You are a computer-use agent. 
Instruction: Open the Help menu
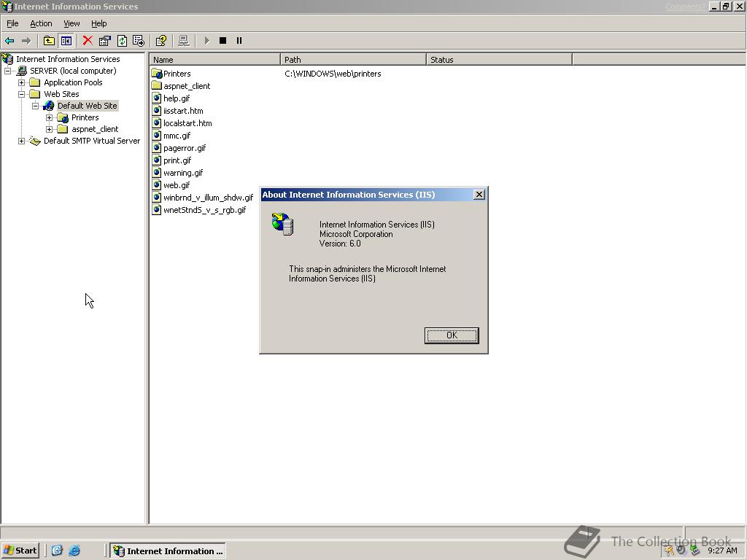[99, 23]
